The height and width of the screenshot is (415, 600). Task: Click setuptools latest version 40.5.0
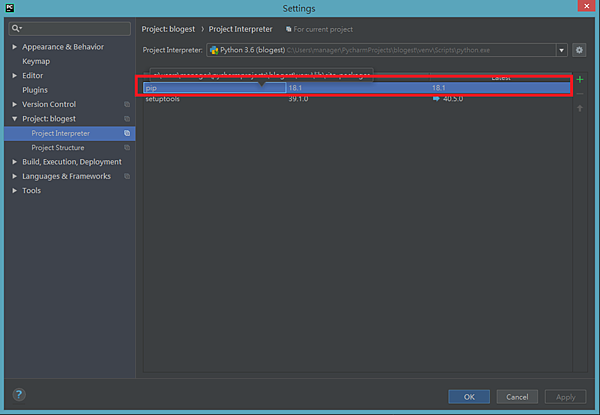[x=453, y=99]
